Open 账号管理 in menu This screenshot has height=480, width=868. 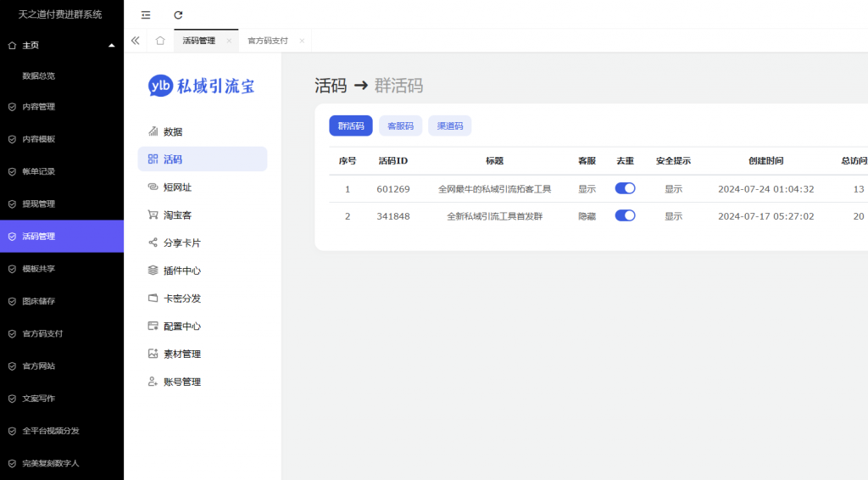pyautogui.click(x=181, y=382)
